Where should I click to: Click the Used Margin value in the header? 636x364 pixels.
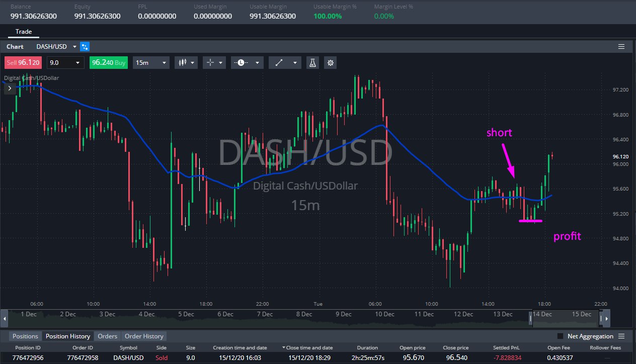[x=213, y=16]
